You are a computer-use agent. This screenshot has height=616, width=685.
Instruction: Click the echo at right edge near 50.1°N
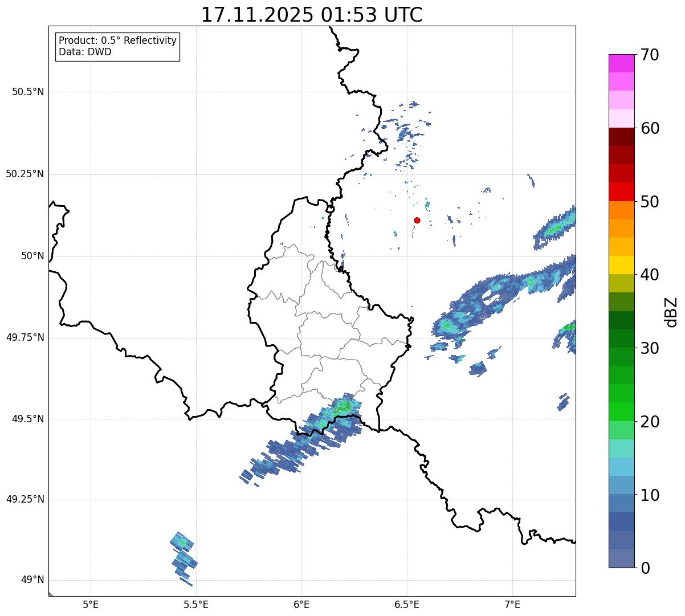(x=555, y=228)
